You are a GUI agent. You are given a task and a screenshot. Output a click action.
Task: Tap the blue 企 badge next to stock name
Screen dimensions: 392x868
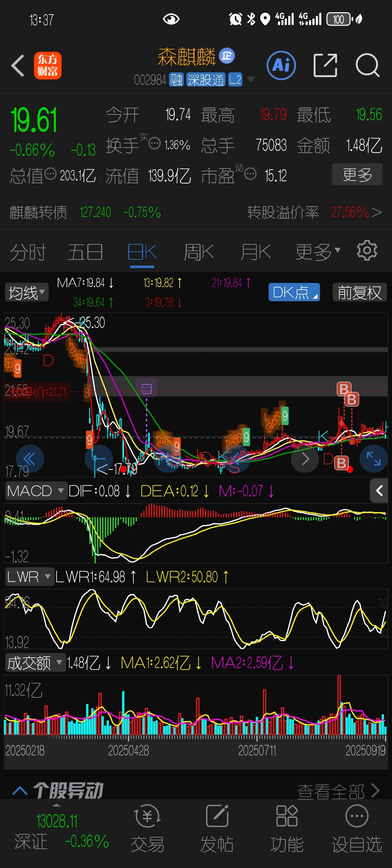pos(227,56)
